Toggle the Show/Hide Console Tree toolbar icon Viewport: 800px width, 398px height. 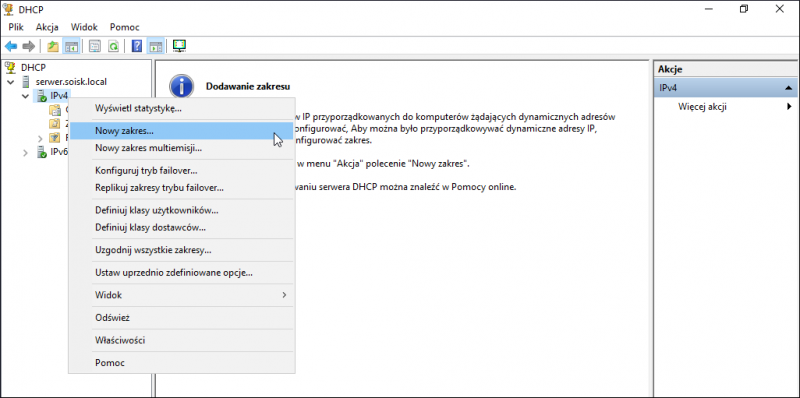coord(70,46)
